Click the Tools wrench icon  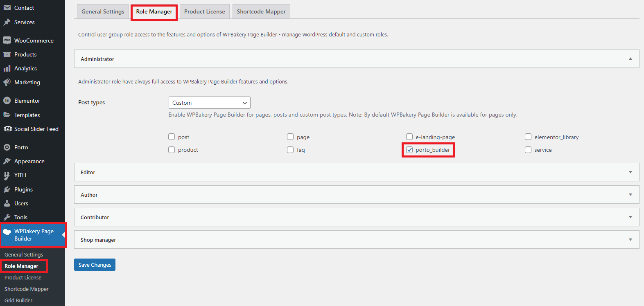(7, 217)
